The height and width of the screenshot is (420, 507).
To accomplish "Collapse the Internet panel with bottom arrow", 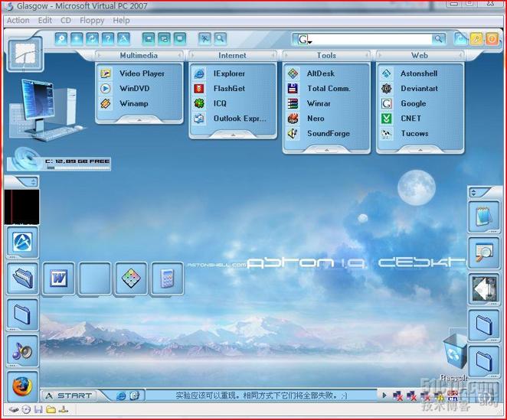I will [233, 135].
